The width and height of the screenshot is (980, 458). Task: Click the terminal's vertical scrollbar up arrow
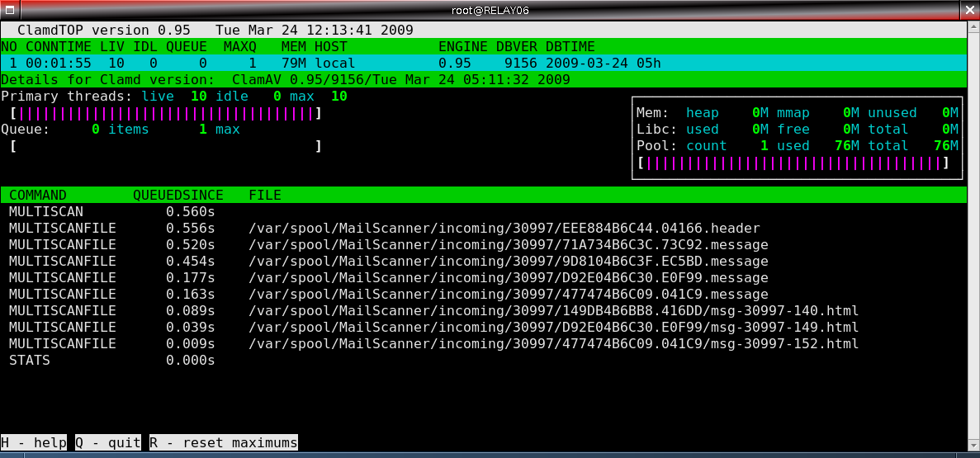tap(973, 27)
